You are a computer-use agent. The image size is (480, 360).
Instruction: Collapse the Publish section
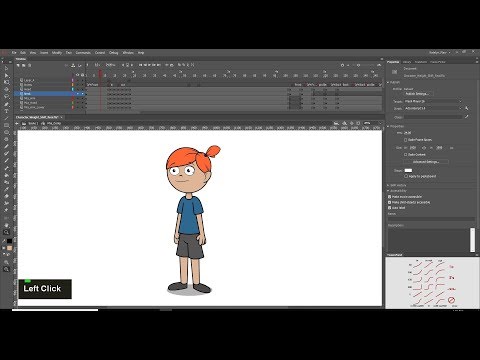pos(388,82)
